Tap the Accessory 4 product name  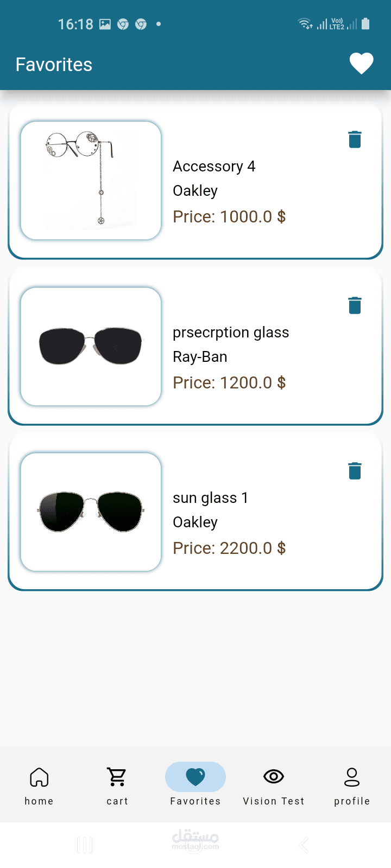[x=214, y=166]
